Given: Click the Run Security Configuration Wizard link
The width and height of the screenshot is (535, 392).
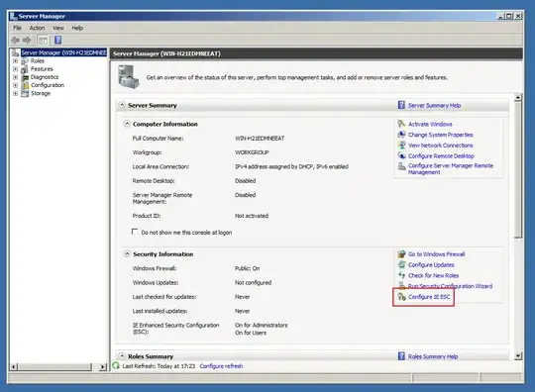Looking at the screenshot, I should tap(450, 286).
